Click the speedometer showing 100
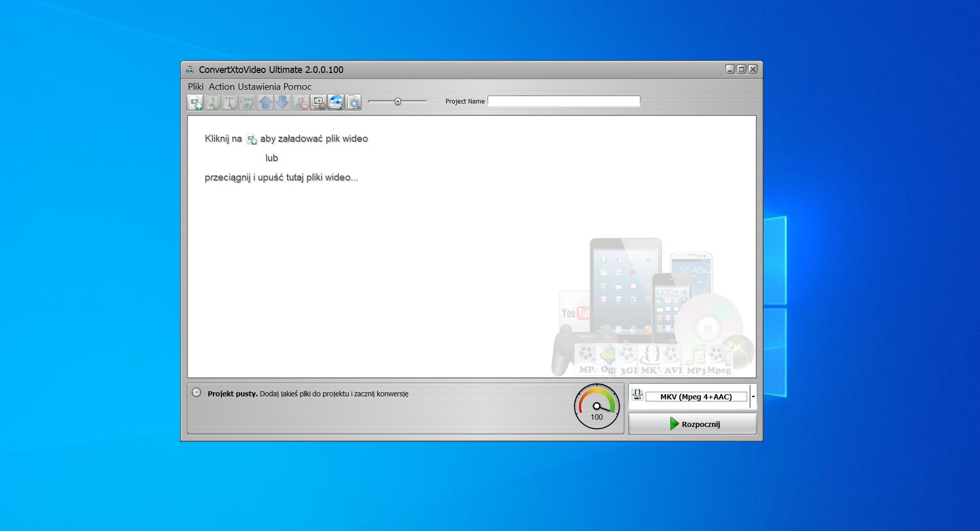 tap(597, 407)
